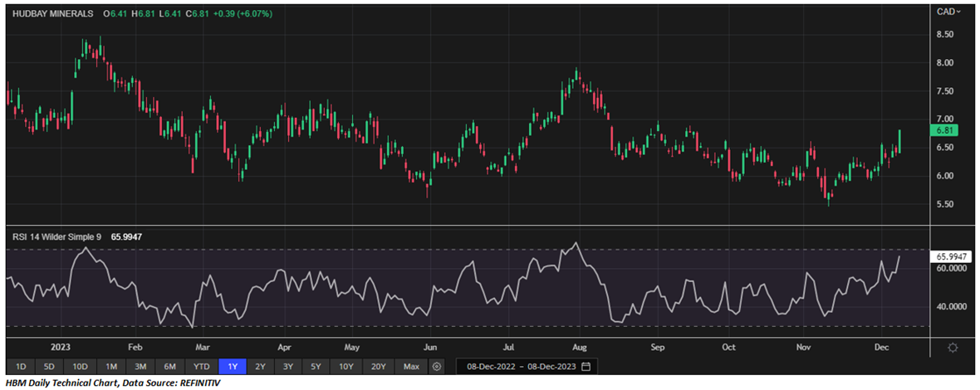Click the green 6.81 price tag
The width and height of the screenshot is (980, 390).
[x=946, y=130]
